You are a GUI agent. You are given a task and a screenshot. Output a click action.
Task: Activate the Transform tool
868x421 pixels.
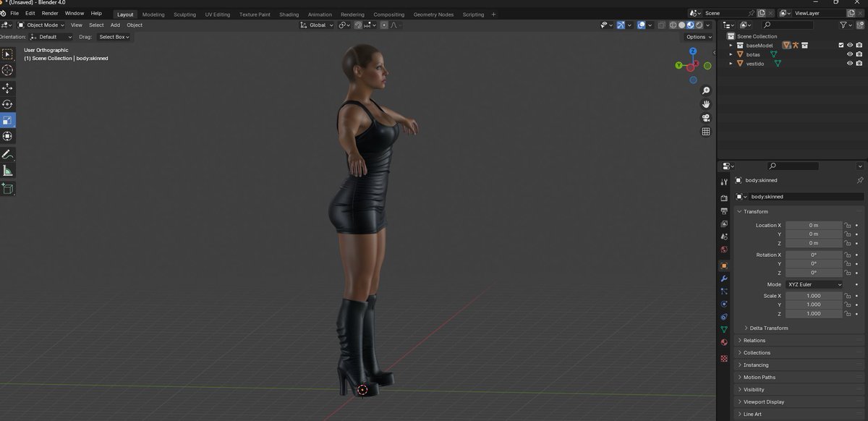pos(7,136)
